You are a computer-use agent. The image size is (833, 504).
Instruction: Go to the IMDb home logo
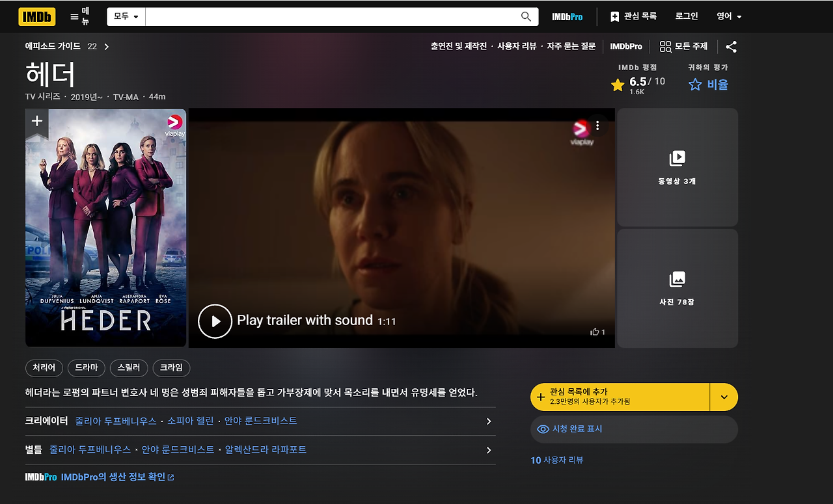point(37,16)
